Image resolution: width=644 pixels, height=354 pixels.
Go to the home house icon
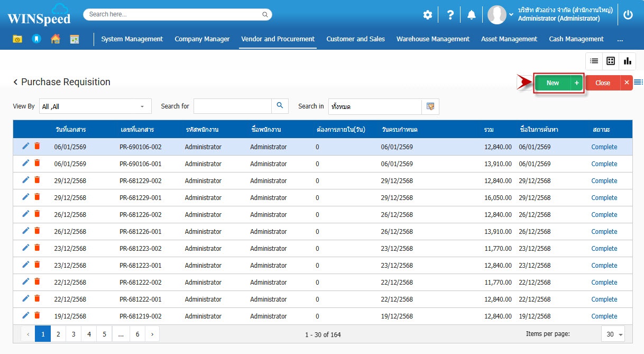(x=55, y=39)
